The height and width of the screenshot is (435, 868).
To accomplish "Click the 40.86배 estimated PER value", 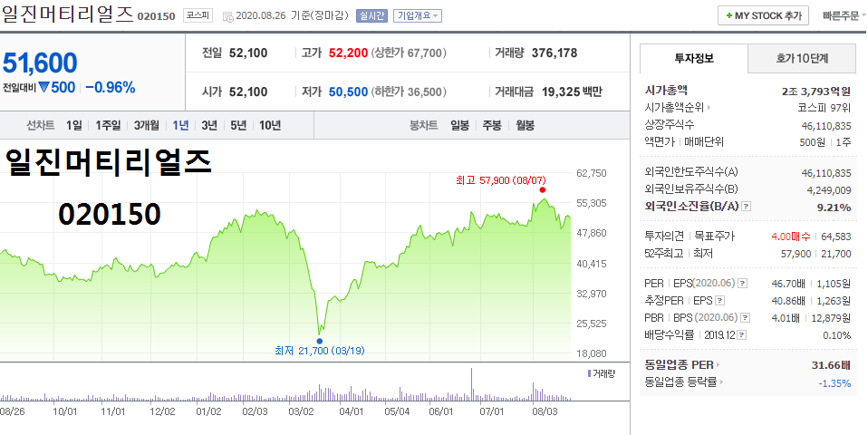I will [788, 301].
